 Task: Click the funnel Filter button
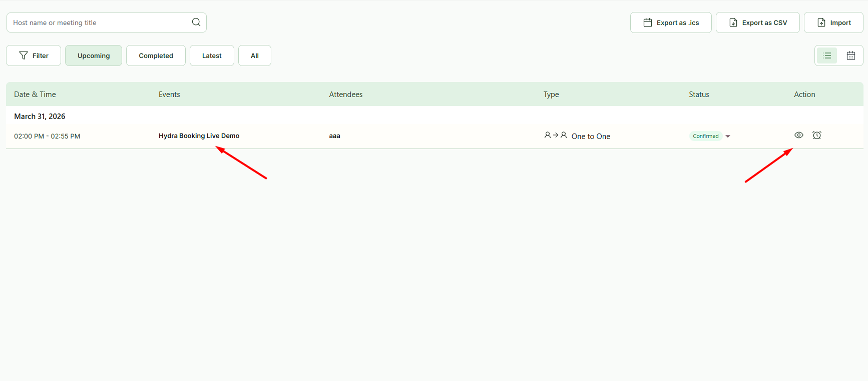[x=34, y=55]
